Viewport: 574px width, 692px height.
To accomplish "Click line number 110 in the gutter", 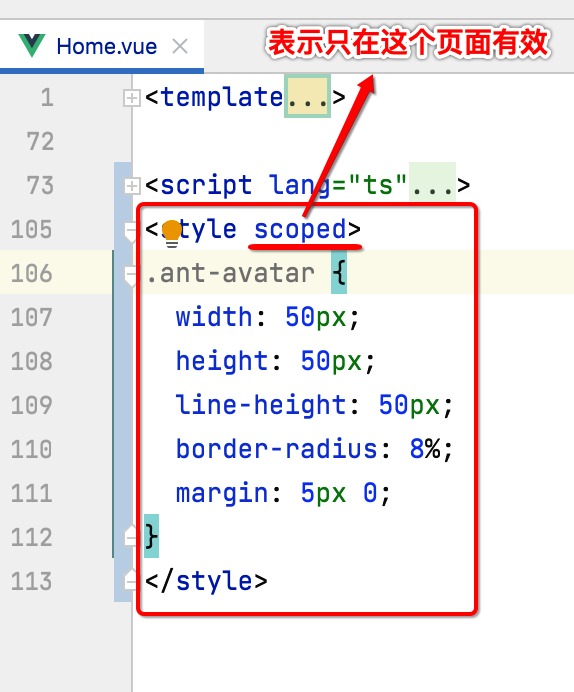I will click(x=32, y=449).
